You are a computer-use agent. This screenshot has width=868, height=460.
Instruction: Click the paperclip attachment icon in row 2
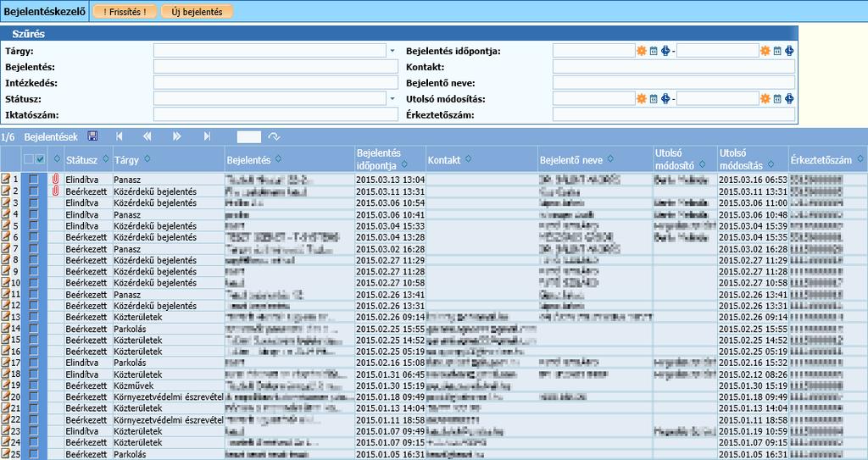pyautogui.click(x=55, y=191)
